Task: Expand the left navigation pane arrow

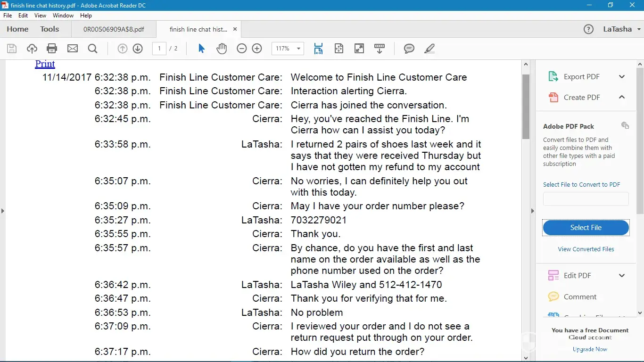Action: click(2, 211)
